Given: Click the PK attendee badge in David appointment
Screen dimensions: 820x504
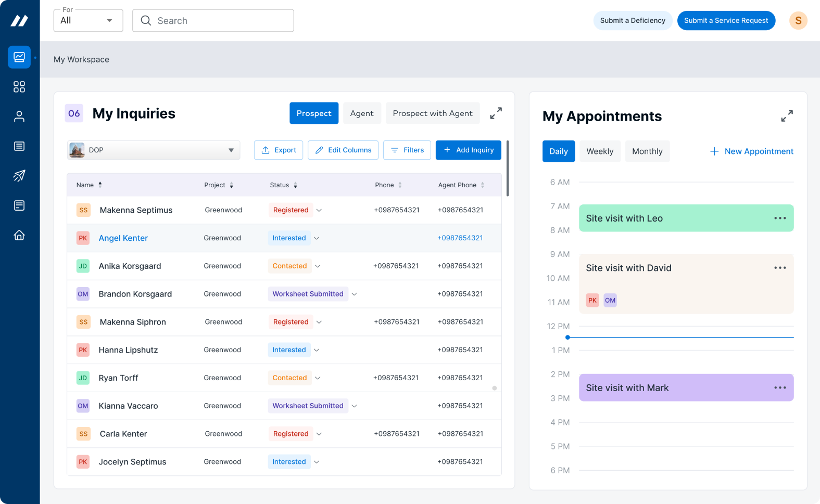Looking at the screenshot, I should pyautogui.click(x=592, y=300).
